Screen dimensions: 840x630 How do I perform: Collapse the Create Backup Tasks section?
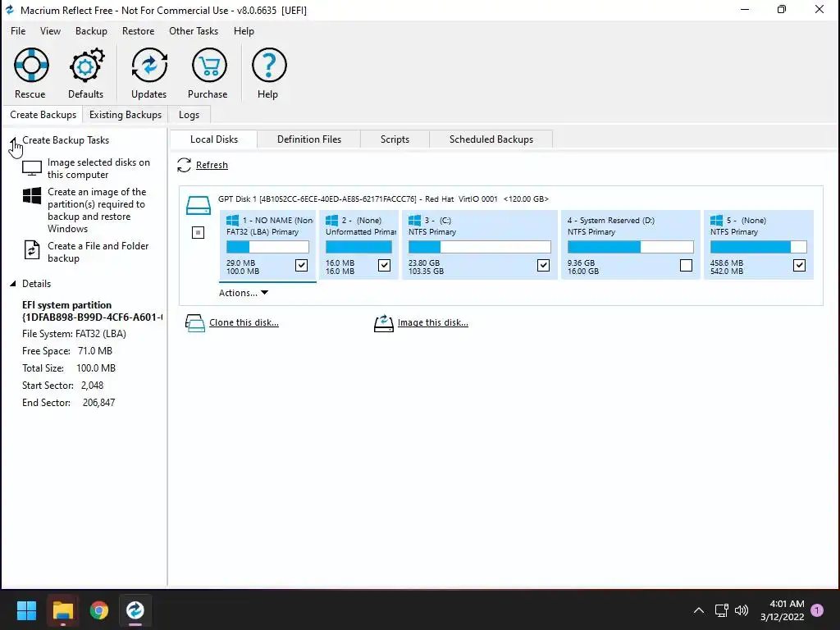(x=13, y=140)
